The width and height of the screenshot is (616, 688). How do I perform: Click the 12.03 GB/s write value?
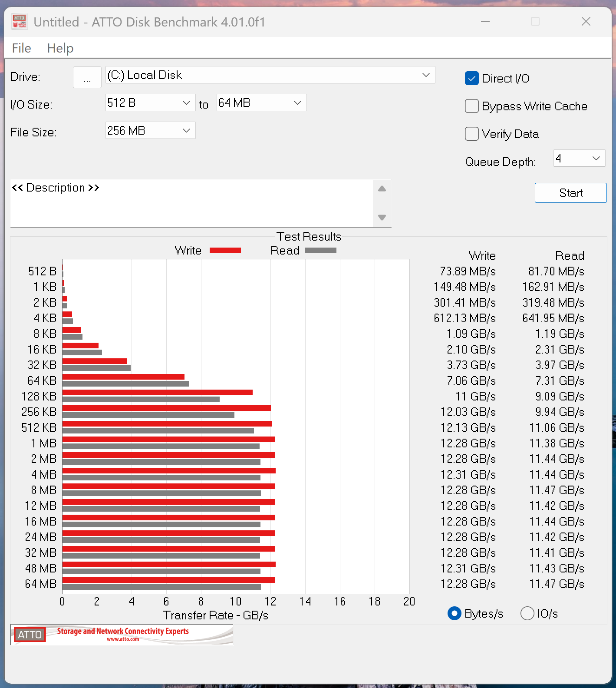(x=468, y=412)
